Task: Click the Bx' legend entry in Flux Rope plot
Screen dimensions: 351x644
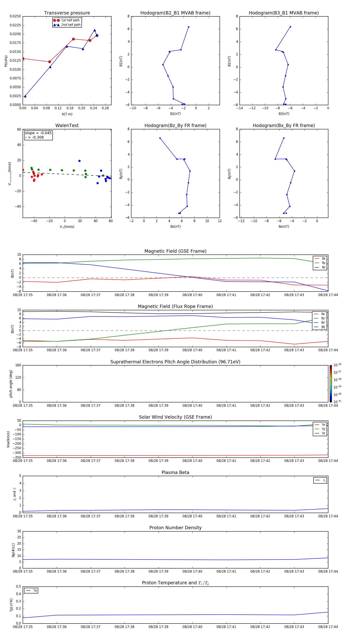Action: (320, 314)
